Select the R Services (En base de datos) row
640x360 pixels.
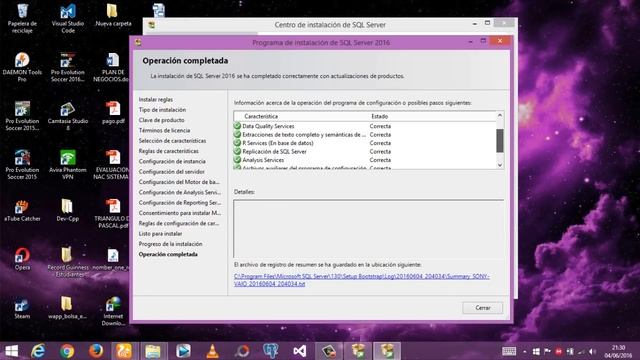pos(364,143)
